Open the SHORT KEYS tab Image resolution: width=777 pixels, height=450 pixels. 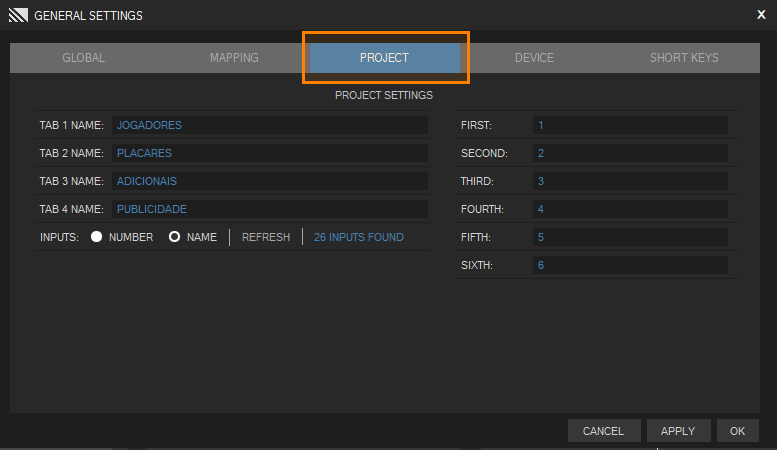(x=684, y=58)
